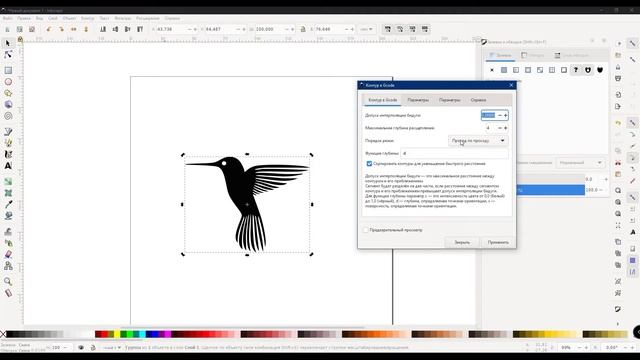Select the Rectangle tool
640x360 pixels.
(8, 71)
